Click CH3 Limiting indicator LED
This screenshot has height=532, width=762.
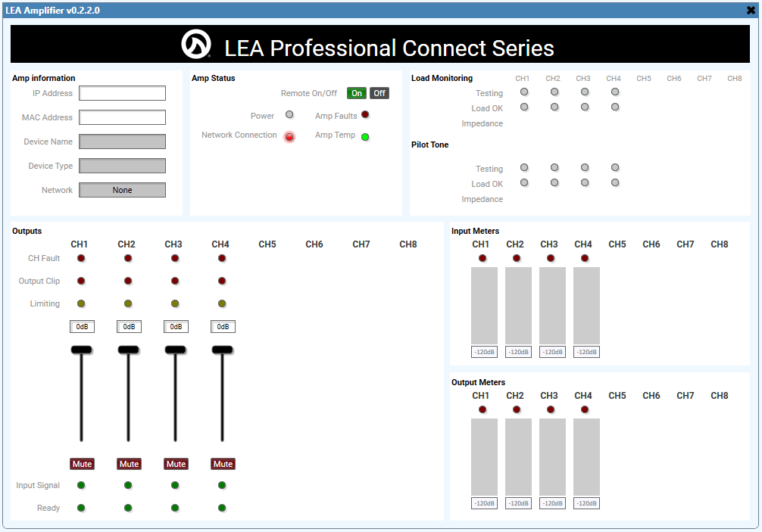click(x=175, y=304)
